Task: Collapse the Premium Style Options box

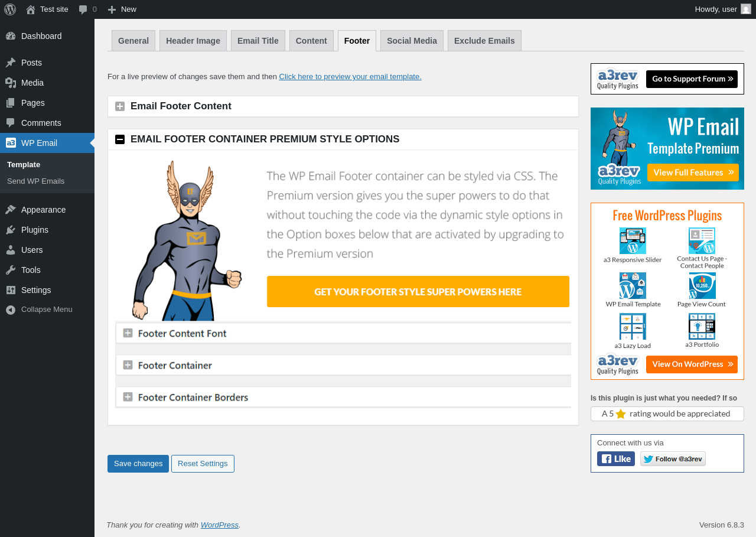Action: click(x=120, y=139)
